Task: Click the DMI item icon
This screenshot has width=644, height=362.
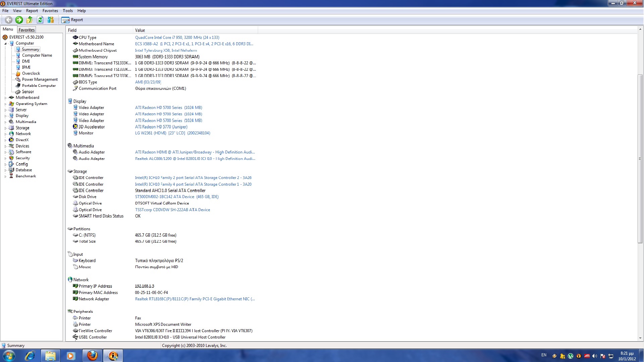Action: 18,61
